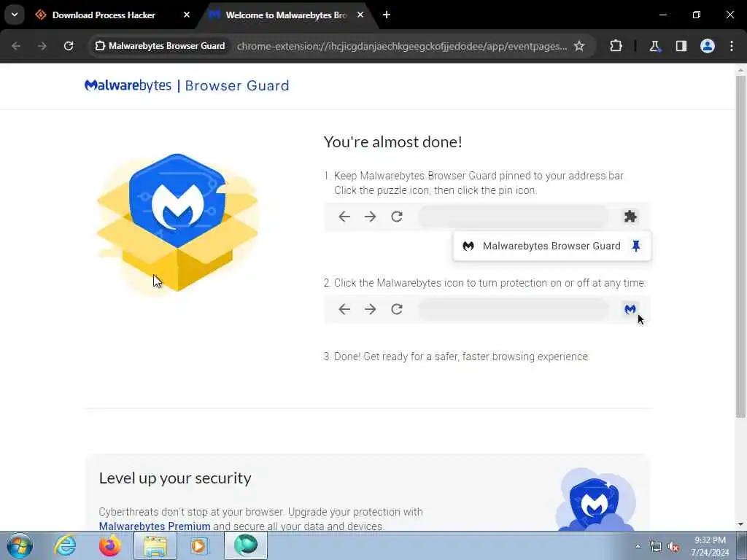The image size is (747, 560).
Task: Click the puzzle icon in step 1 illustration
Action: (630, 217)
